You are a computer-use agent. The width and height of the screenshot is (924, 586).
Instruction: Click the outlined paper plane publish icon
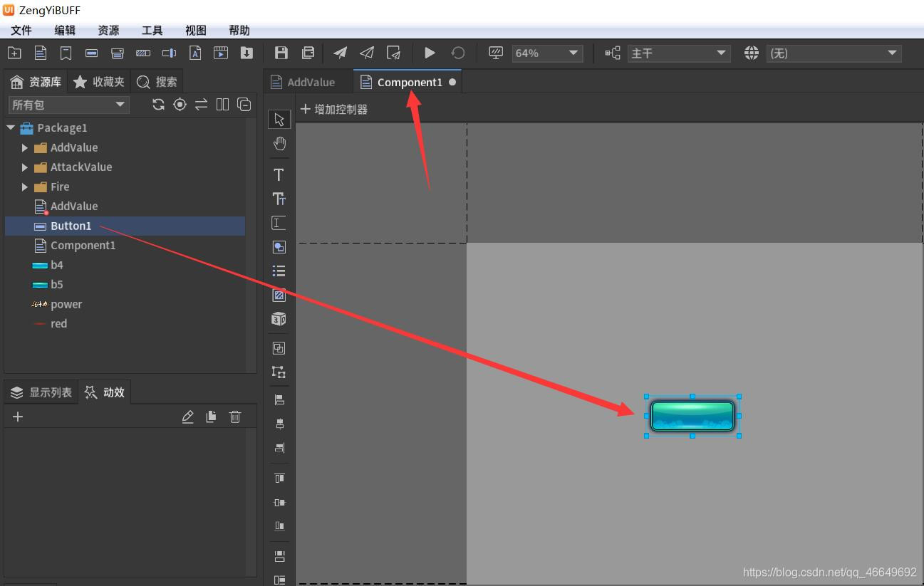pos(366,53)
